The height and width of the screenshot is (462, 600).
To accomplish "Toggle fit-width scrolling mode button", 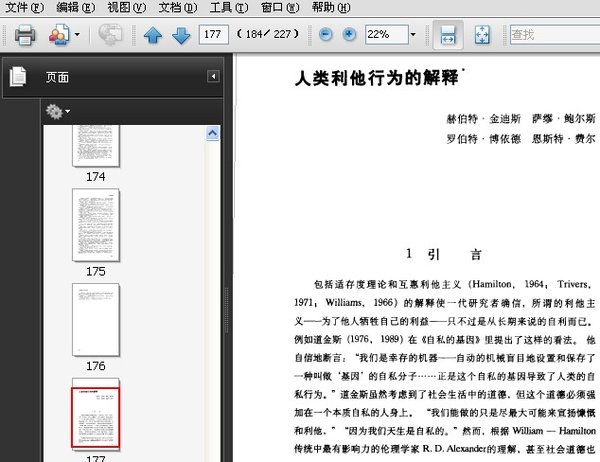I will tap(447, 36).
